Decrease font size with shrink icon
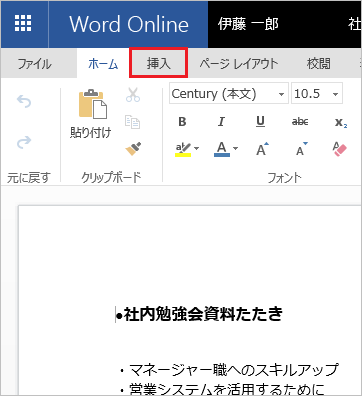Viewport: 362px width, 396px height. click(302, 149)
